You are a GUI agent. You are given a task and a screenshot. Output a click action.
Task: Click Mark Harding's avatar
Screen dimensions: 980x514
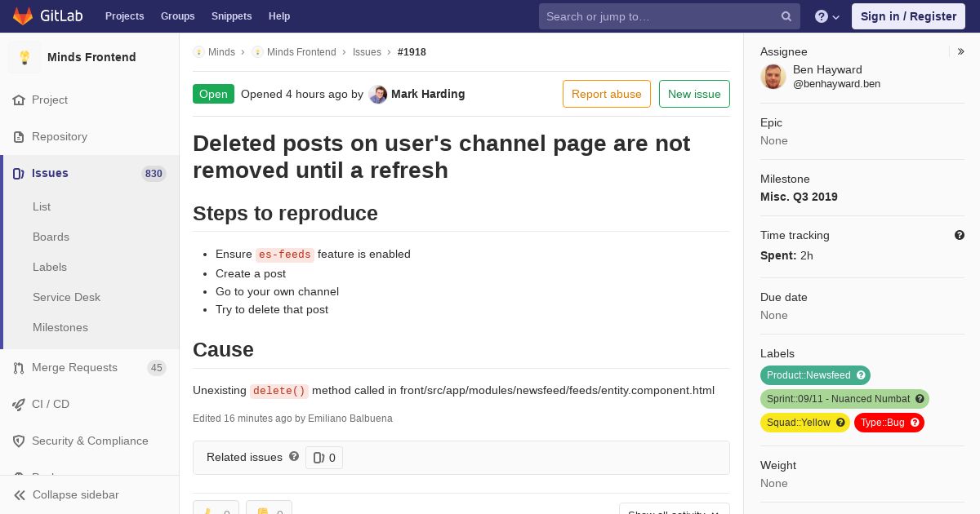(378, 95)
